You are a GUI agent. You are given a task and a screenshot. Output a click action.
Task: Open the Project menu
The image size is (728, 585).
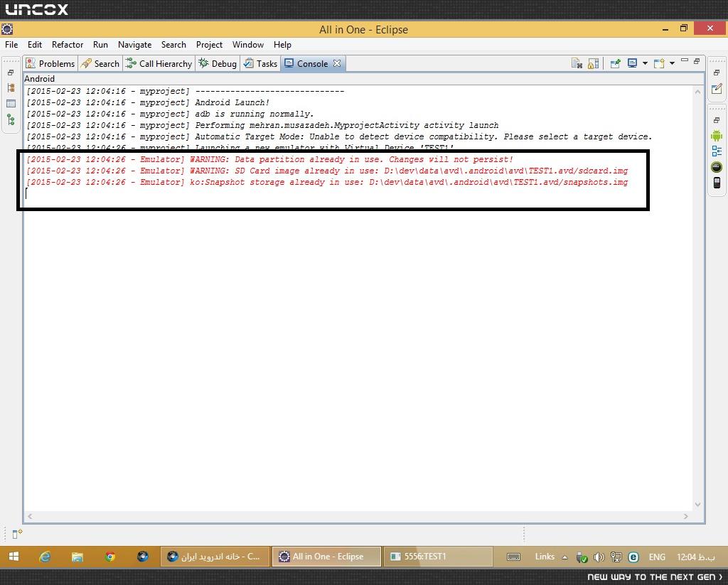(210, 45)
